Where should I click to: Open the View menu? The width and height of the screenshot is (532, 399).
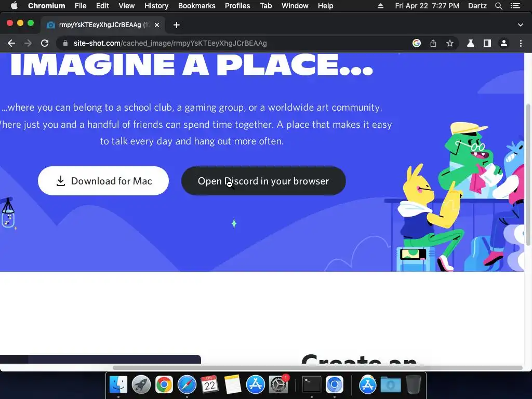(x=127, y=6)
